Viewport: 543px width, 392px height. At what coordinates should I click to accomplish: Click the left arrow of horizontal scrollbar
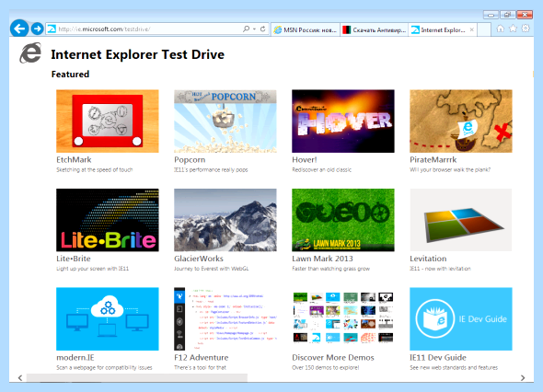20,378
